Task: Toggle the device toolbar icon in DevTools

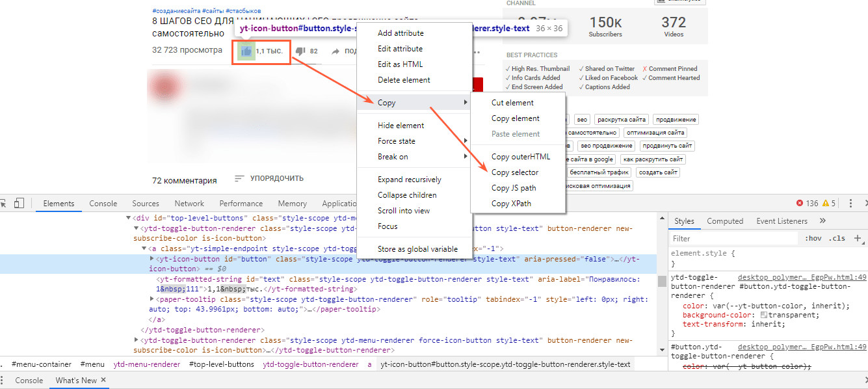Action: point(19,203)
